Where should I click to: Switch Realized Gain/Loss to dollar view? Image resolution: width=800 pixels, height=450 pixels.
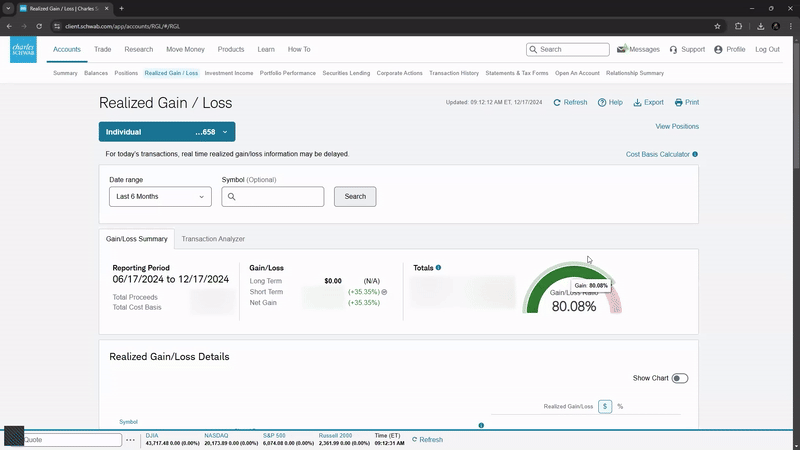click(x=605, y=407)
